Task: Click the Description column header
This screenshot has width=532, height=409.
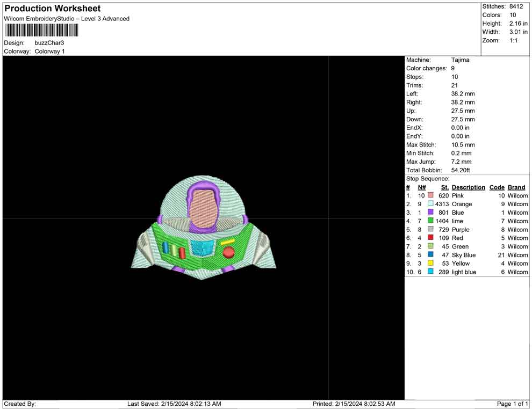Action: click(x=468, y=187)
